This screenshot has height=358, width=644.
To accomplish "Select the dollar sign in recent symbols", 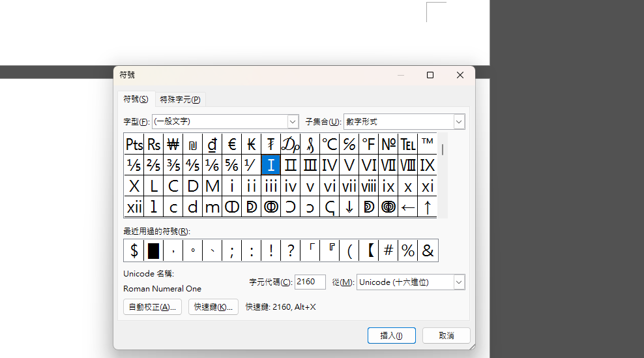I will [x=134, y=250].
